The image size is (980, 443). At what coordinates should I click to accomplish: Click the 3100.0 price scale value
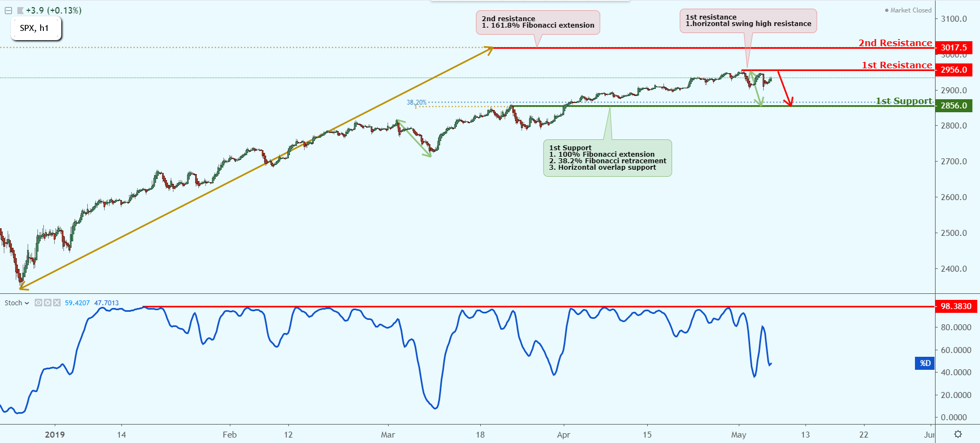[953, 19]
